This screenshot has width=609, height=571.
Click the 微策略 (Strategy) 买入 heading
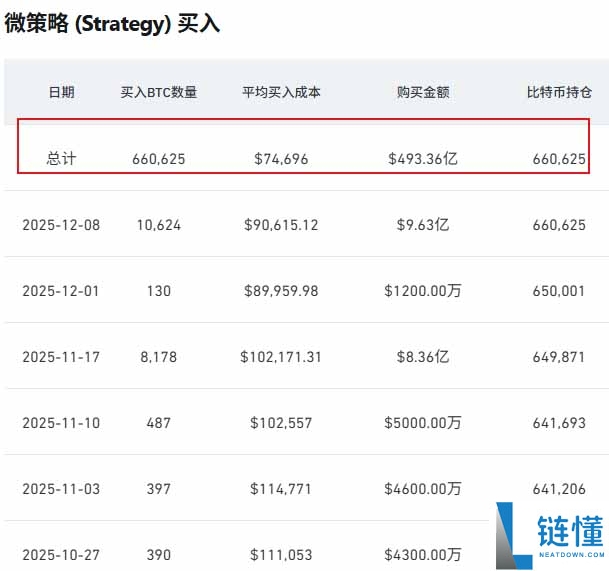point(112,23)
